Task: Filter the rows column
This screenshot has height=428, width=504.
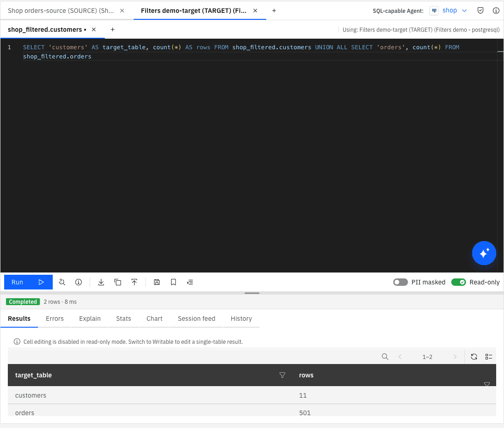Action: [x=487, y=384]
